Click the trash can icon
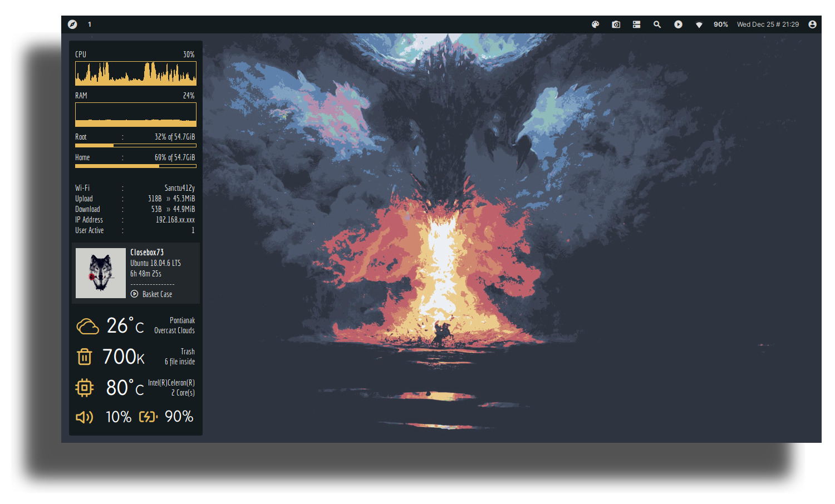 coord(85,357)
